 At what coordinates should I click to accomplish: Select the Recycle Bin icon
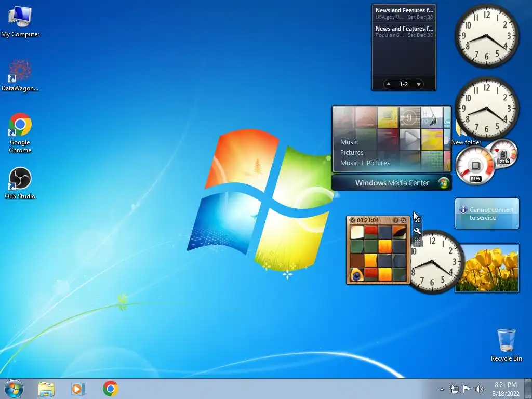click(x=506, y=344)
